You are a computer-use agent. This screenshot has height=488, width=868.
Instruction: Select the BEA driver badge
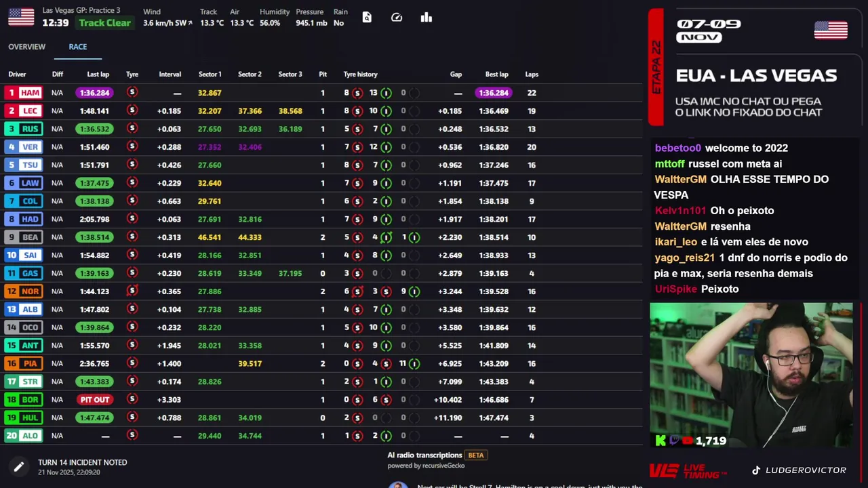(24, 237)
